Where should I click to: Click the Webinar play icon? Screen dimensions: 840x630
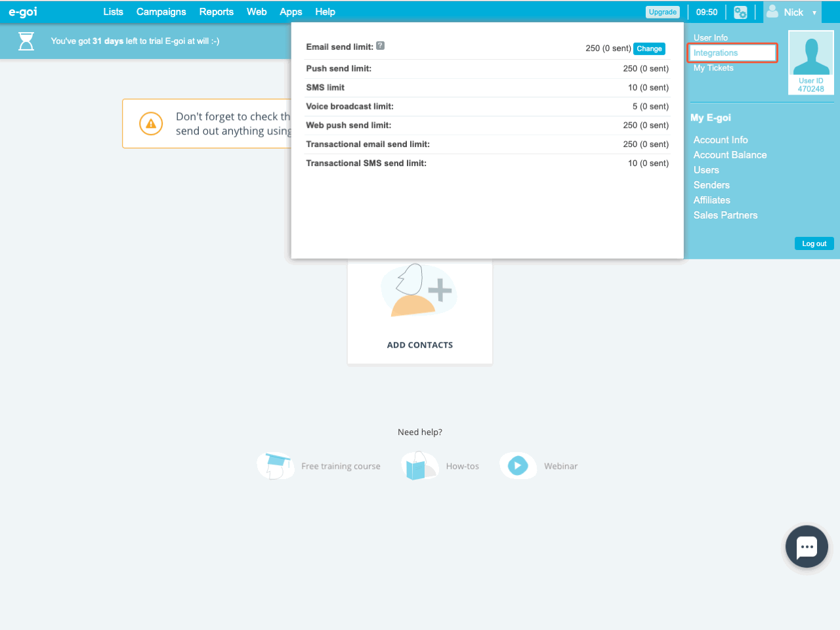click(518, 466)
